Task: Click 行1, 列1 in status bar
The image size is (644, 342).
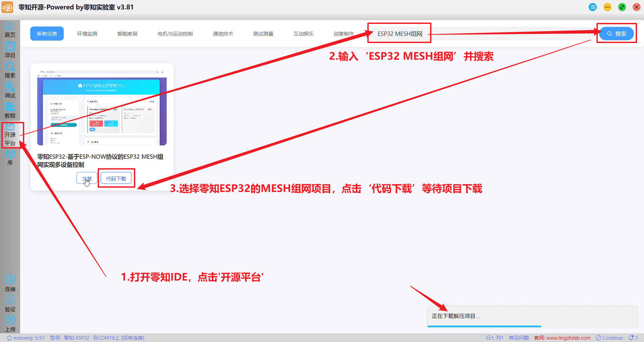Action: [495, 338]
